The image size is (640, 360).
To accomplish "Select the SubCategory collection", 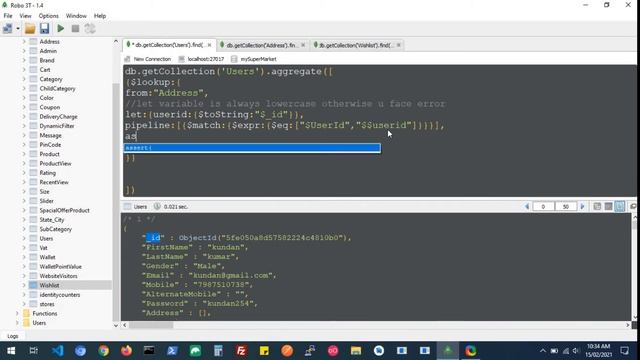I will 56,229.
